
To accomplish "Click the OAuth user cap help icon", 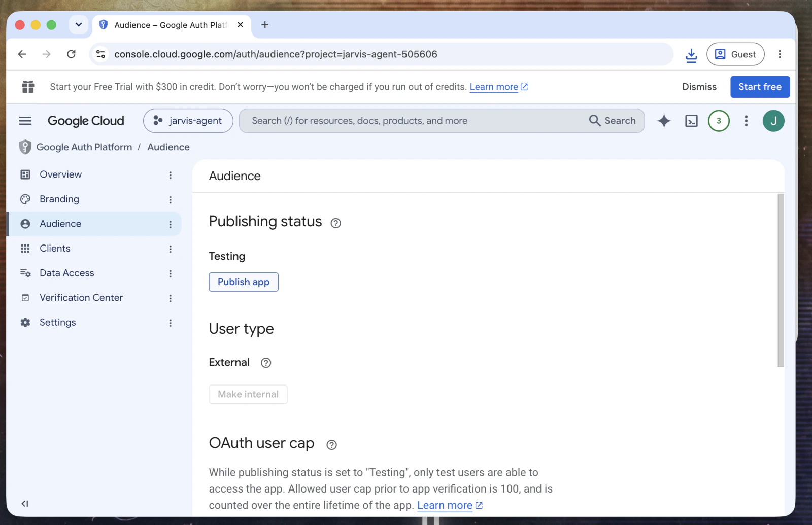I will (x=331, y=445).
